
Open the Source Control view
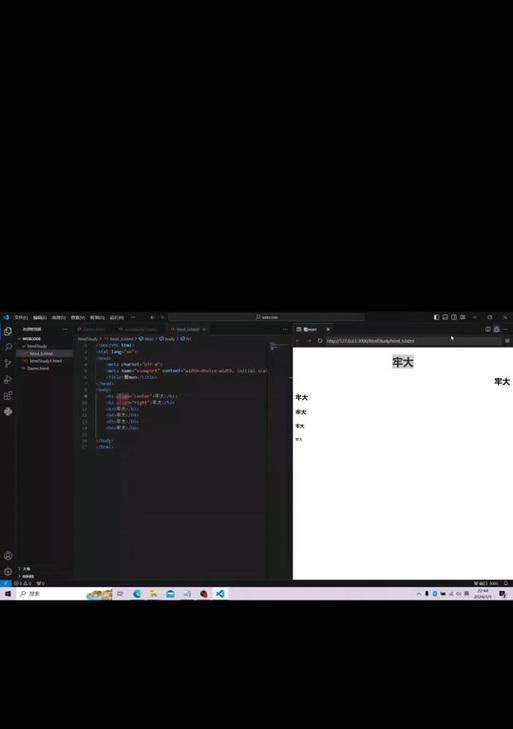(x=8, y=364)
